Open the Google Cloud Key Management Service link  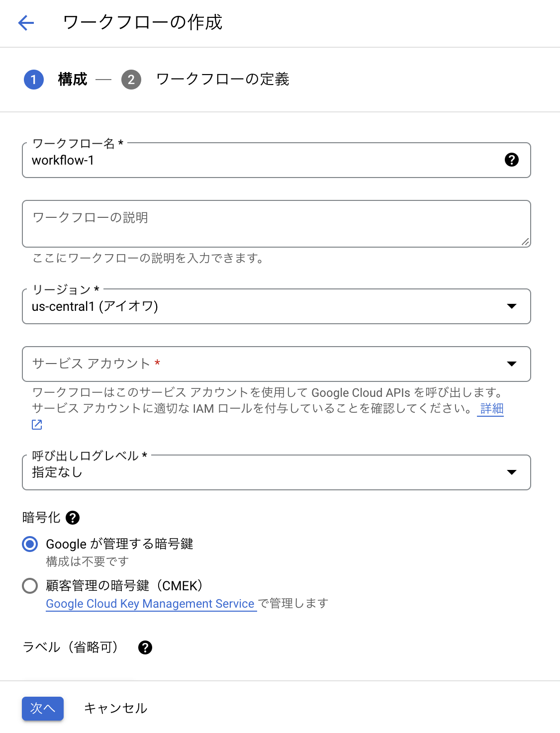[x=151, y=604]
